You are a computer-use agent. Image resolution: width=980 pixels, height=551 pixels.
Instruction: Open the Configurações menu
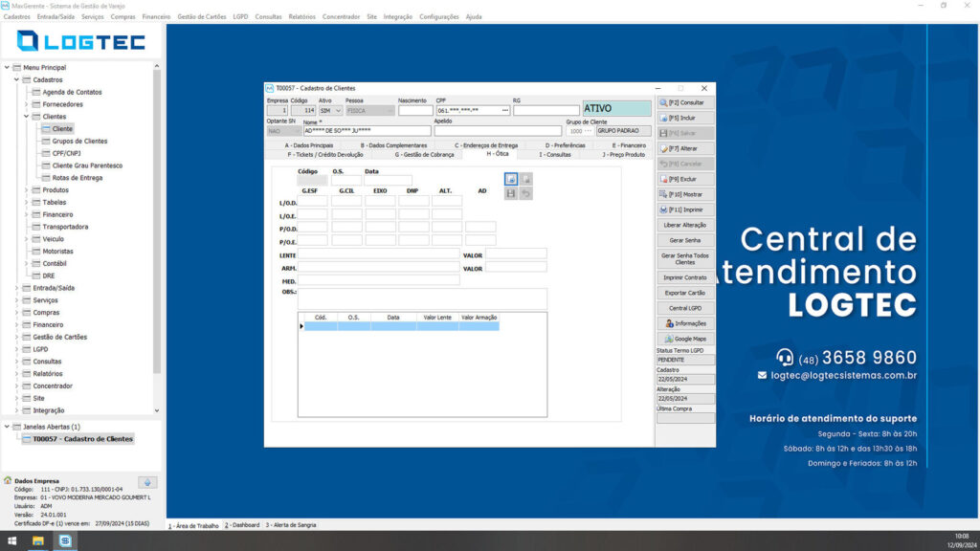point(438,17)
